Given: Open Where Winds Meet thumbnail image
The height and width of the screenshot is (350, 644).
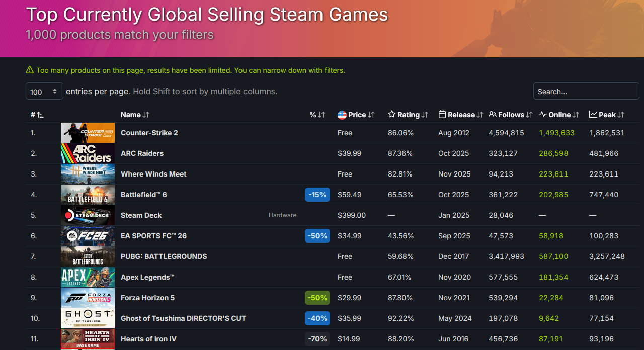Looking at the screenshot, I should (88, 174).
